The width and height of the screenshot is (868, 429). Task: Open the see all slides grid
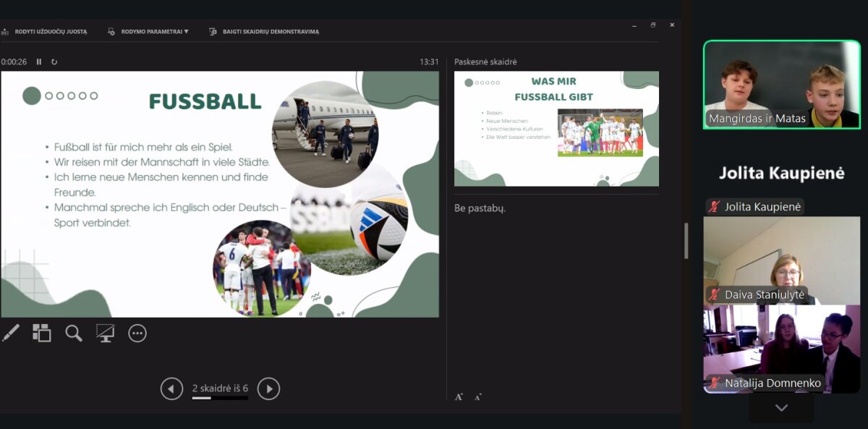[41, 333]
